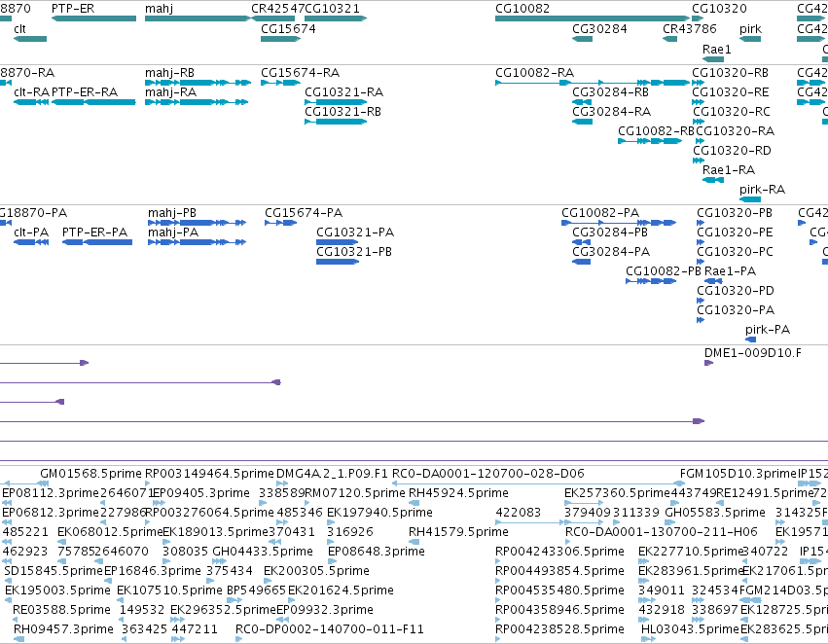Click the CG30284-RA transcript label
This screenshot has width=828, height=644.
[x=611, y=111]
